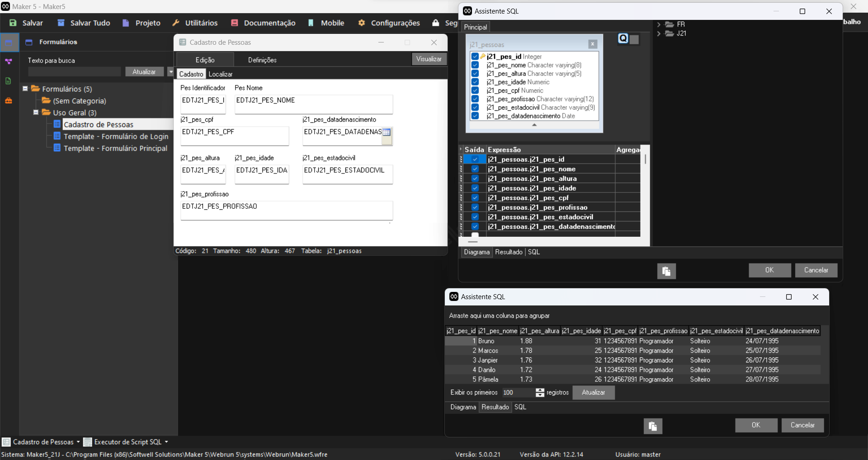Open the orange toolbox sidebar icon
Viewport: 868px width, 460px height.
point(9,101)
